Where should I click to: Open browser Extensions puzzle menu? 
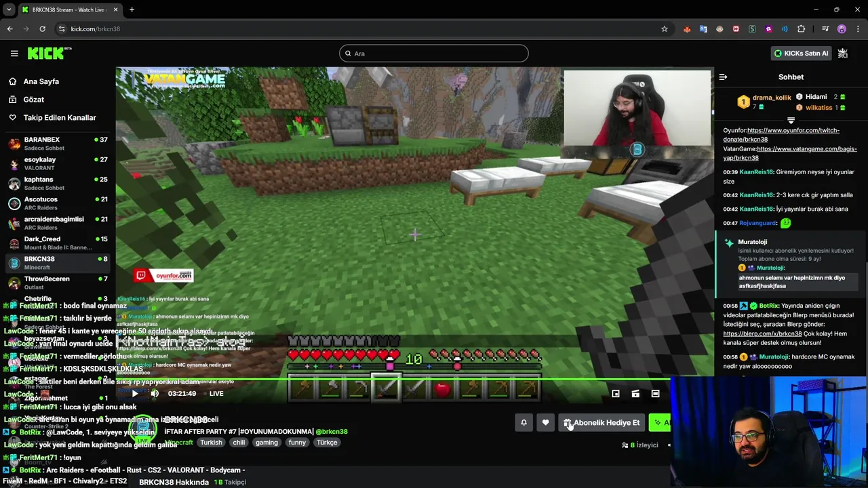(x=801, y=28)
